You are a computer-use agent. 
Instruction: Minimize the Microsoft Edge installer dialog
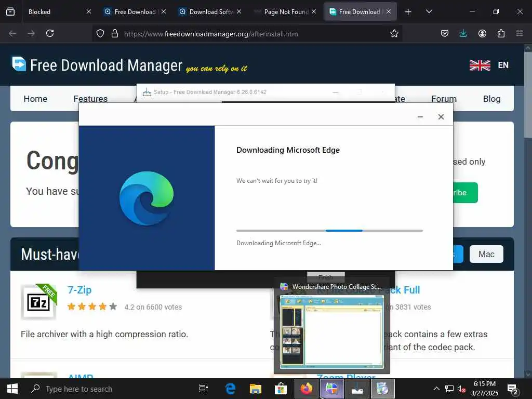(x=420, y=117)
